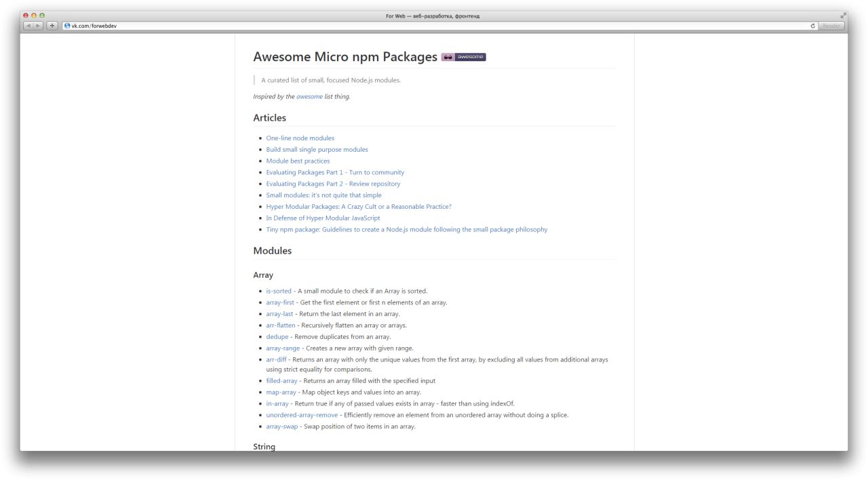The height and width of the screenshot is (480, 868).
Task: Open the filled-array module link
Action: (x=281, y=381)
